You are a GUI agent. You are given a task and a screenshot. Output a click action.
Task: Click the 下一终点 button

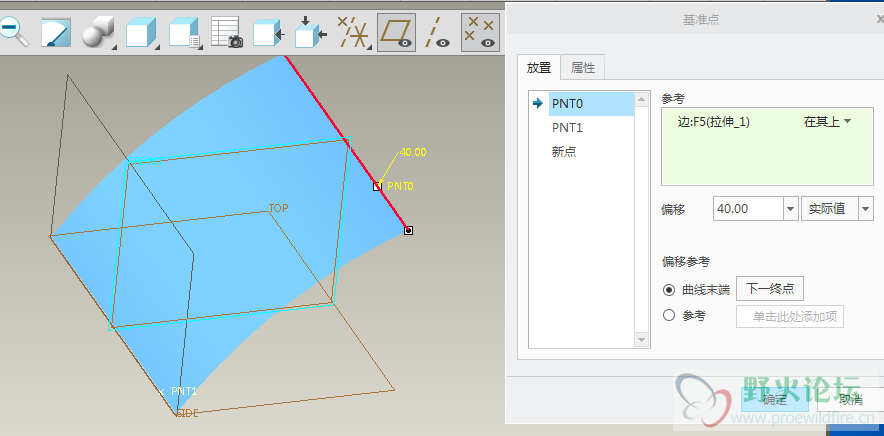point(770,289)
